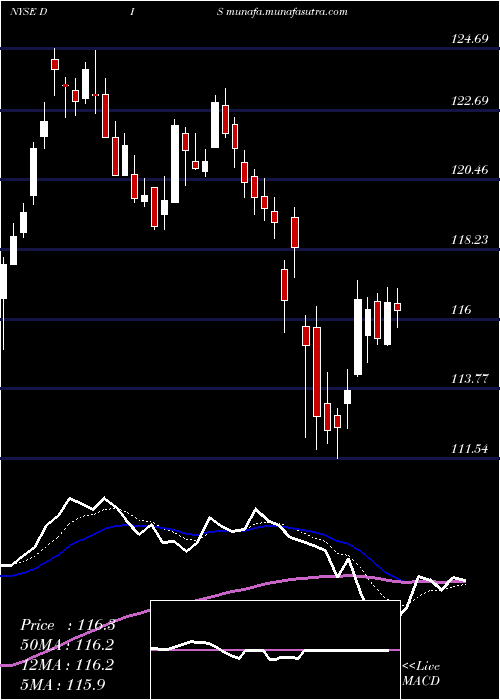Click the NYSE D ticker label

click(x=29, y=12)
